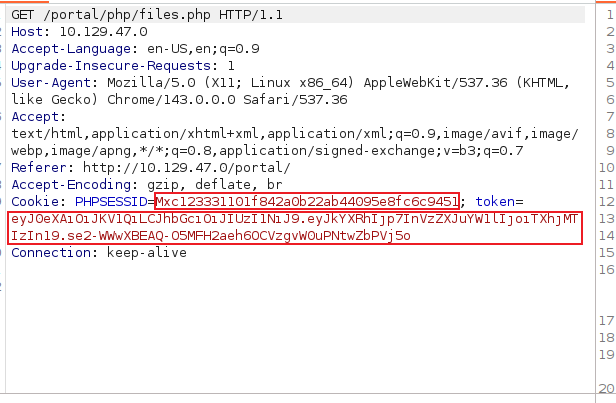
Task: Click the gzip, deflate, br value
Action: (x=214, y=184)
